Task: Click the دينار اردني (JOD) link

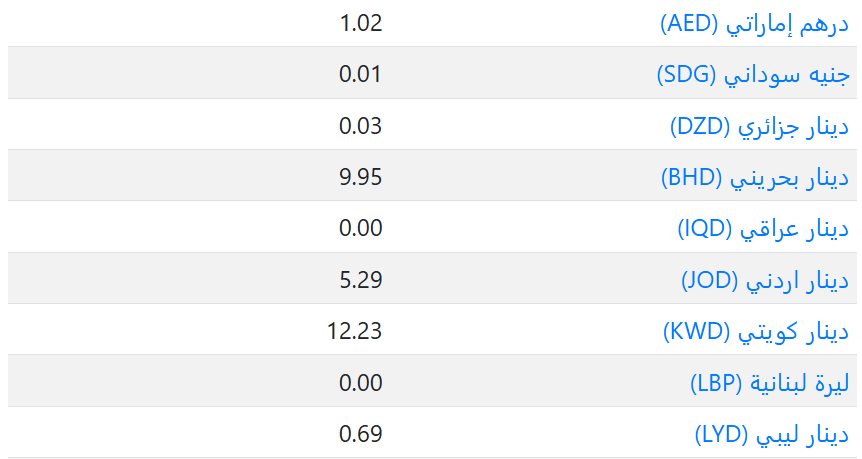Action: pyautogui.click(x=764, y=280)
